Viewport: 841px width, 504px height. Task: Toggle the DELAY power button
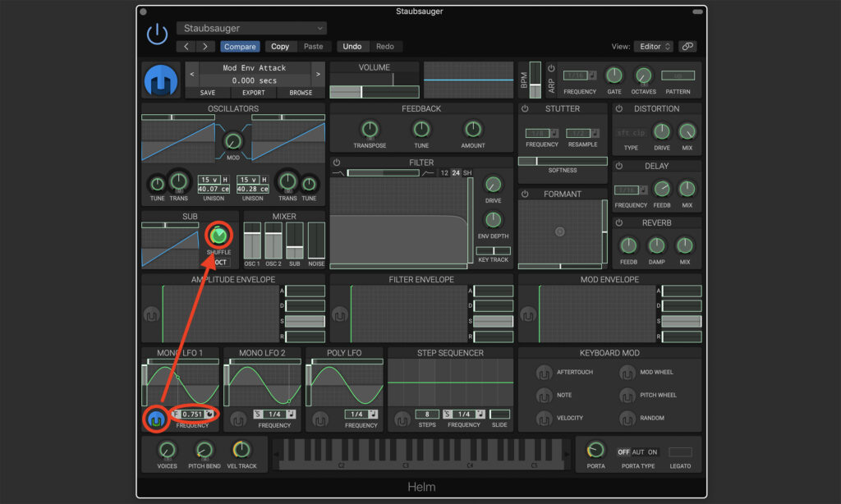click(x=619, y=166)
